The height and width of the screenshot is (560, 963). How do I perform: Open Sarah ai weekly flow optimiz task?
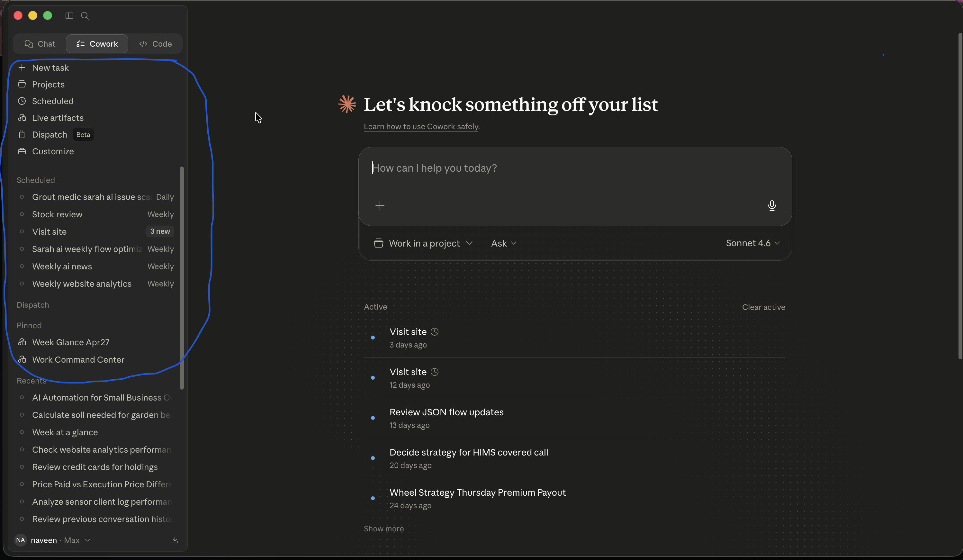95,249
